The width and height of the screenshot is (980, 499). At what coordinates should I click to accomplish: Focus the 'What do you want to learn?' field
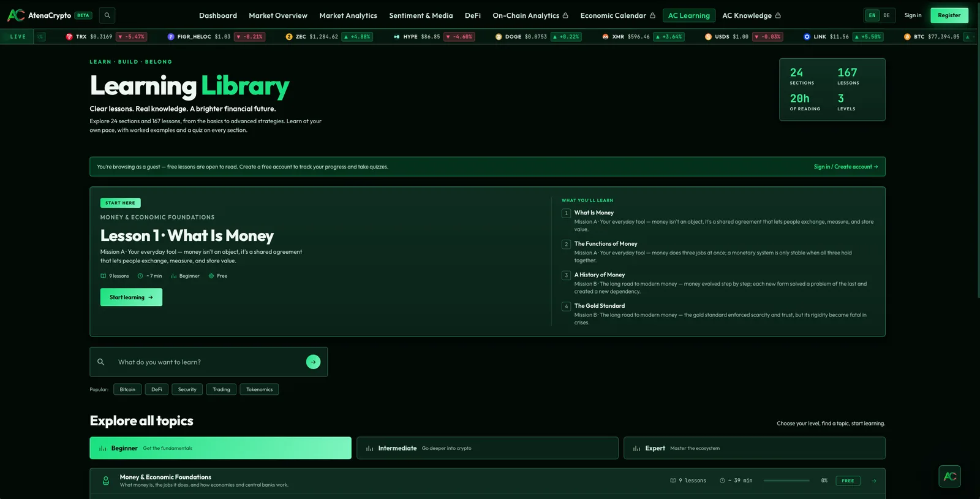[208, 362]
